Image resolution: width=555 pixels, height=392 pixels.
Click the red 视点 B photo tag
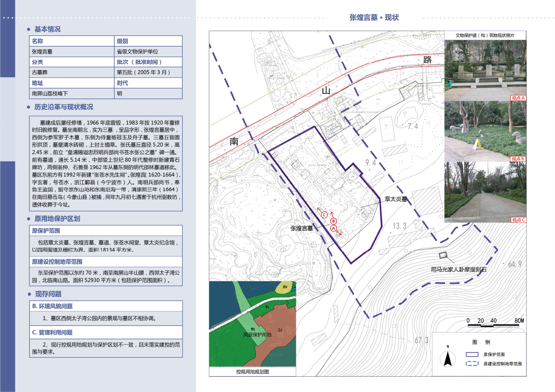[x=518, y=159]
